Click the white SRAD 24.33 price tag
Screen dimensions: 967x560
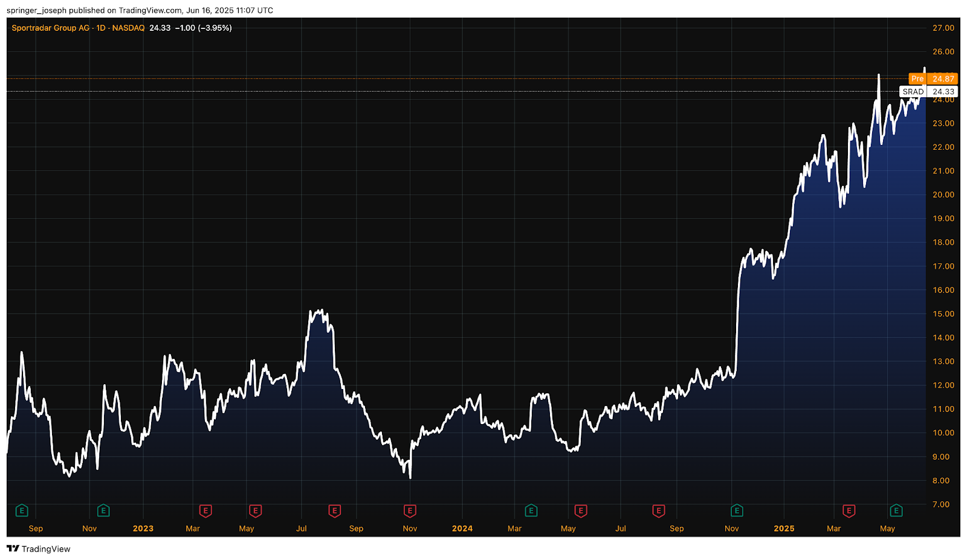pyautogui.click(x=929, y=92)
